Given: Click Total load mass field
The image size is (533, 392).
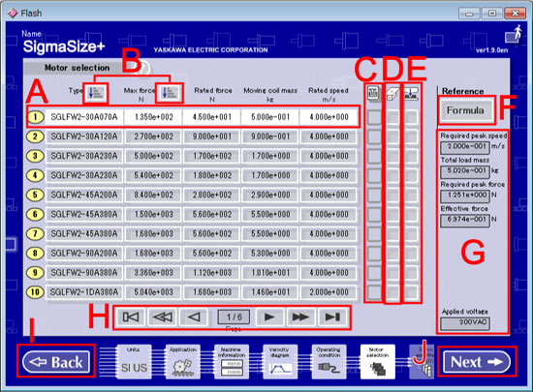Looking at the screenshot, I should tap(465, 171).
